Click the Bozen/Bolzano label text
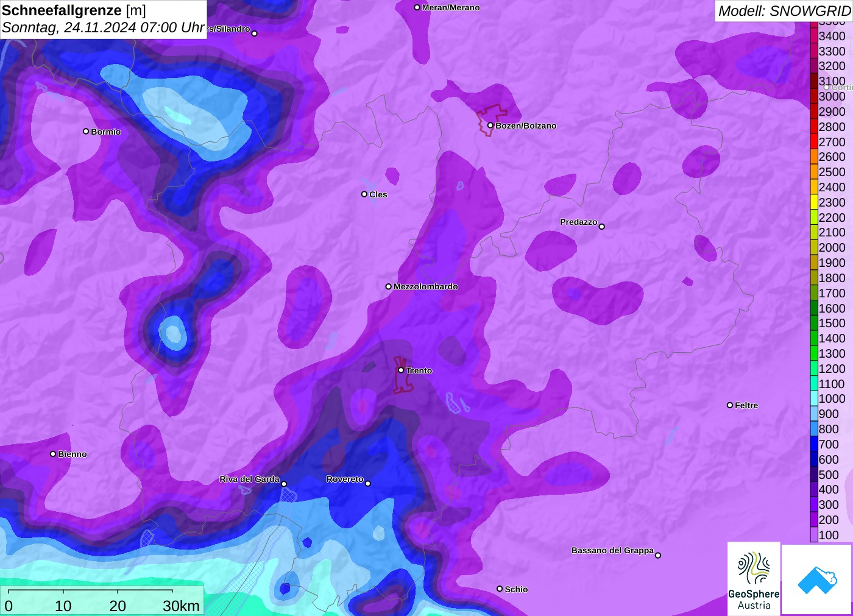Screen dimensions: 853x616 coord(526,126)
